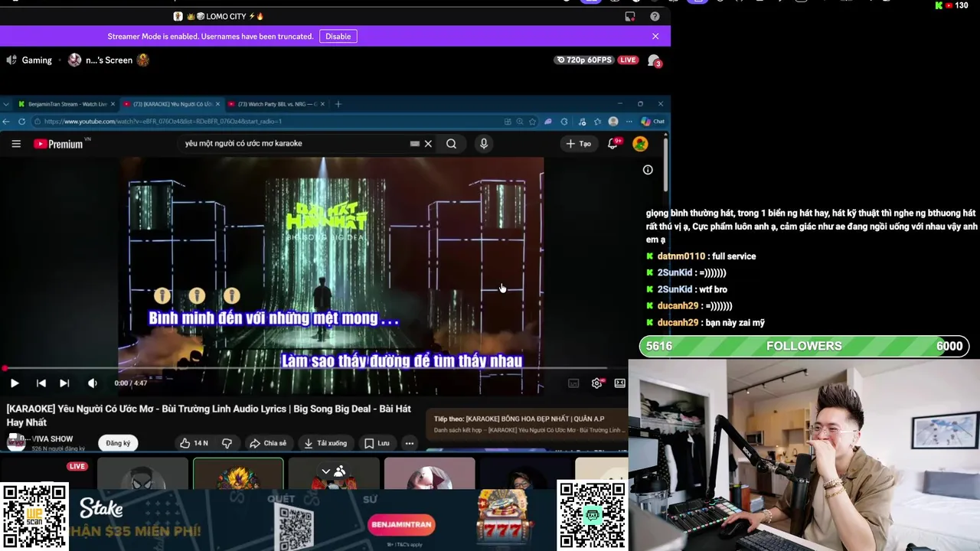Viewport: 980px width, 551px height.
Task: Click the YouTube viewer count icon beside 130
Action: click(x=949, y=5)
